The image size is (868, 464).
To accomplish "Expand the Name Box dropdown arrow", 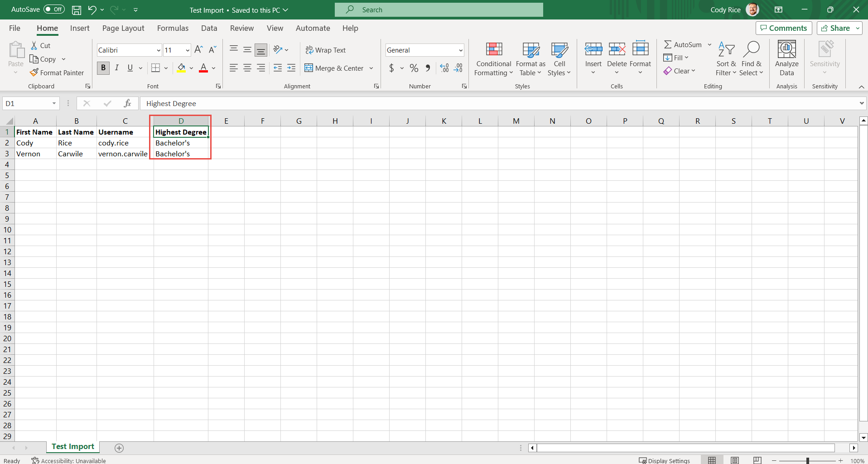I will [x=54, y=103].
